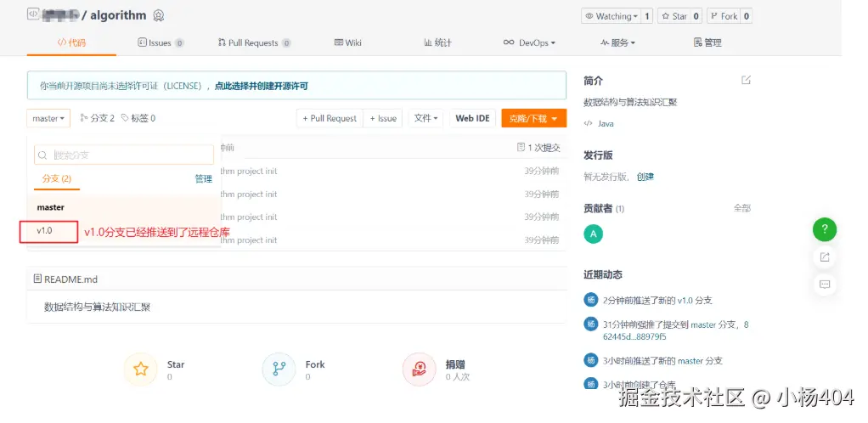Screen dimensions: 868x423
Task: Open the 1 次提交 commits link
Action: pos(538,148)
